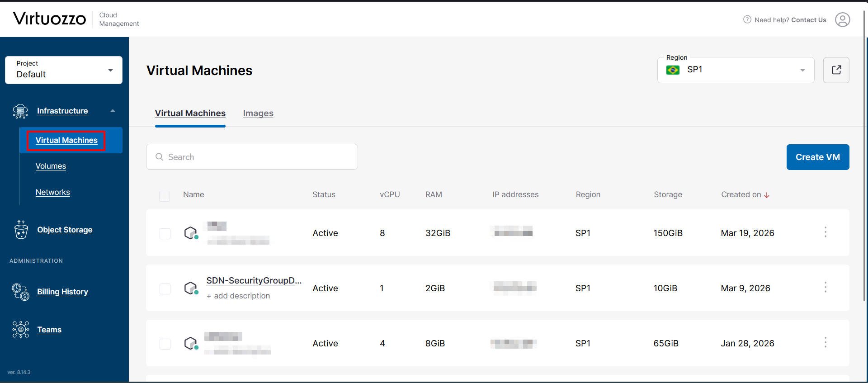Click the Teams network icon
868x383 pixels.
click(21, 330)
